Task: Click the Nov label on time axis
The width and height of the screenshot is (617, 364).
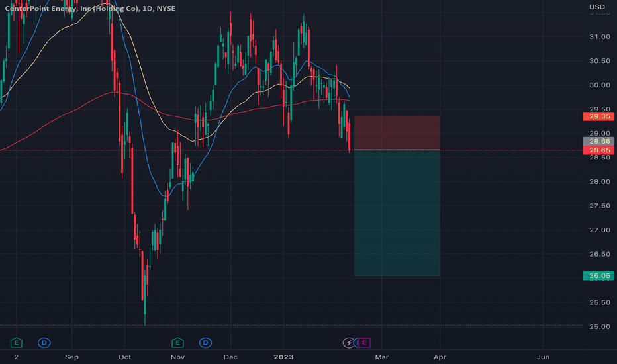Action: click(x=177, y=357)
